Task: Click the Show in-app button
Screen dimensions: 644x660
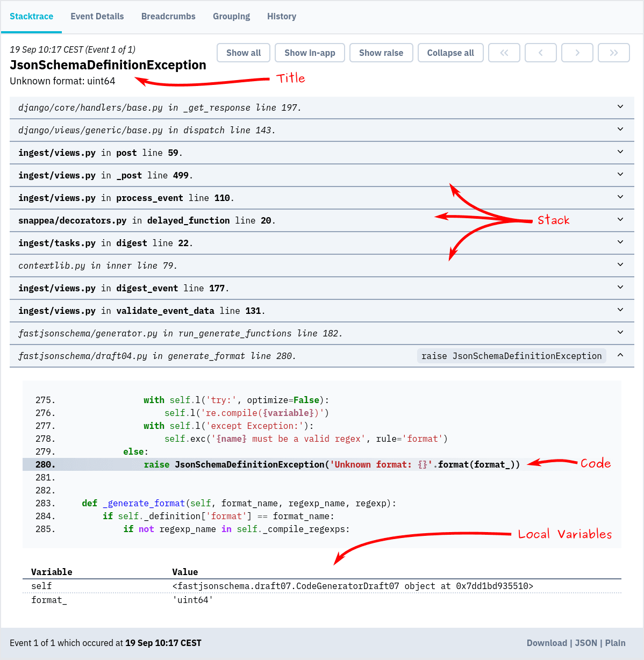Action: 310,53
